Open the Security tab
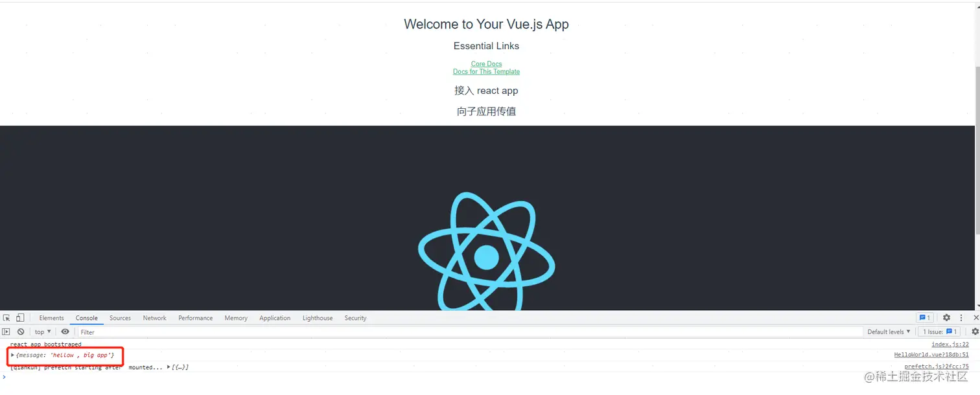This screenshot has height=395, width=980. 355,318
